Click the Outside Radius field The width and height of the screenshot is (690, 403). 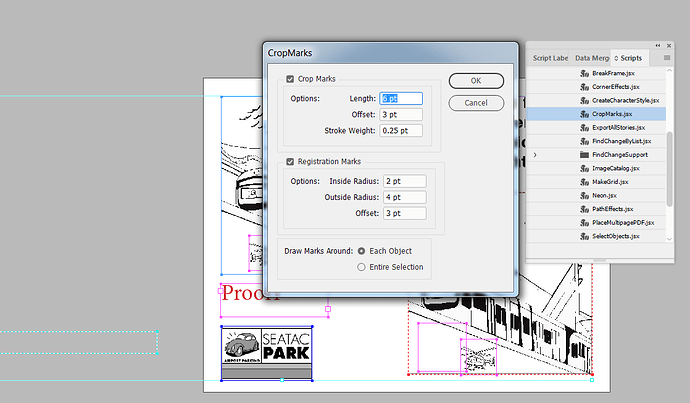404,198
